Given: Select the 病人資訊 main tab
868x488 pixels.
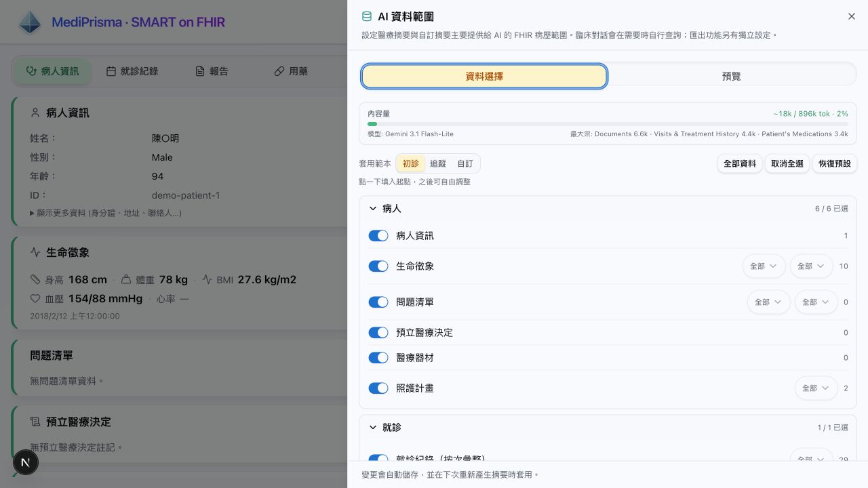Looking at the screenshot, I should (x=52, y=71).
